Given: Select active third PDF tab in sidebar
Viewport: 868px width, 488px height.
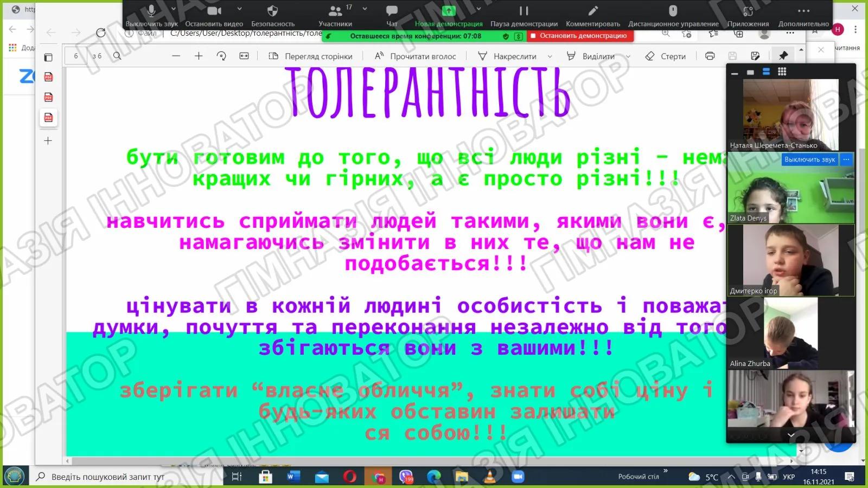Looking at the screenshot, I should point(48,118).
